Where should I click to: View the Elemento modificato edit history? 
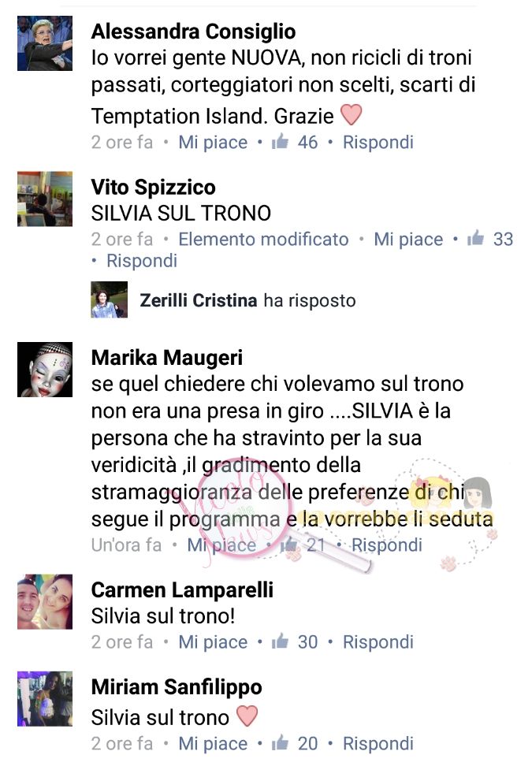263,239
